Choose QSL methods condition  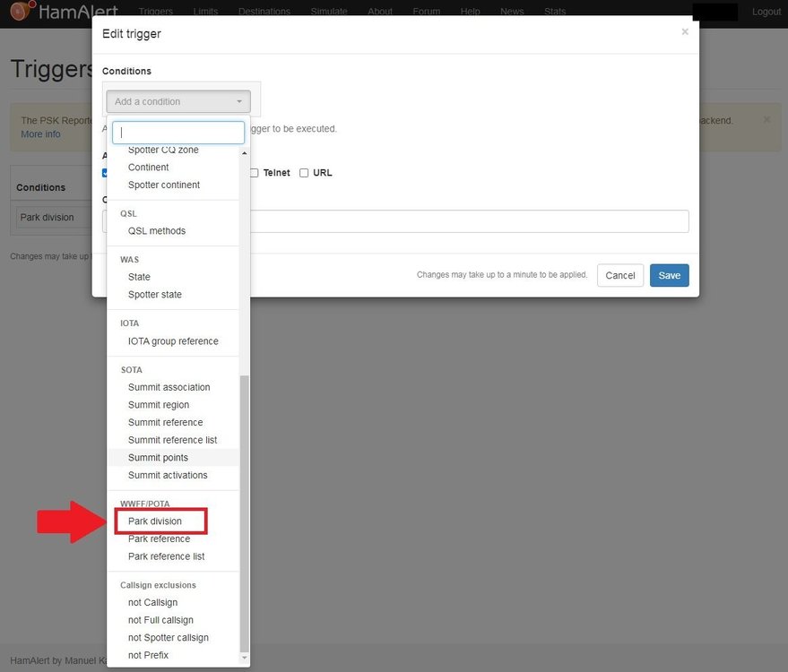(x=157, y=231)
